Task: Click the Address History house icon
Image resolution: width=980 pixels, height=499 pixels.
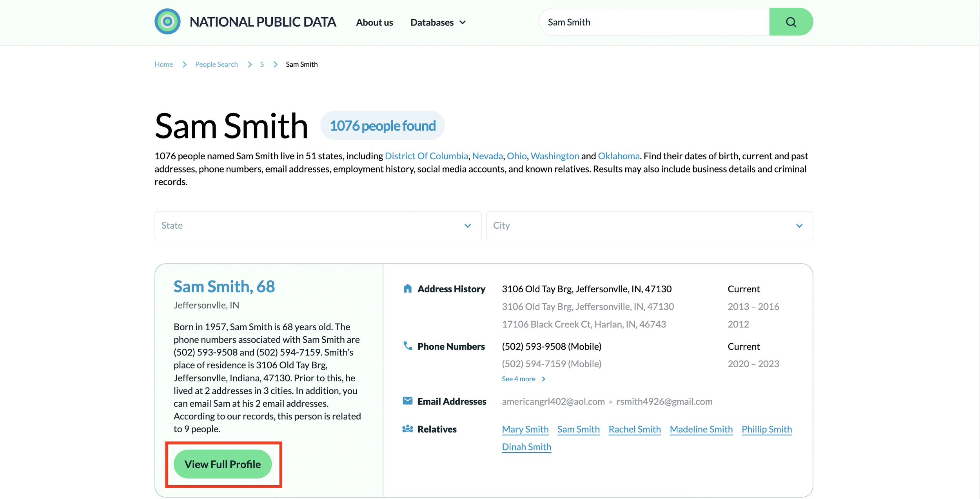Action: tap(407, 289)
